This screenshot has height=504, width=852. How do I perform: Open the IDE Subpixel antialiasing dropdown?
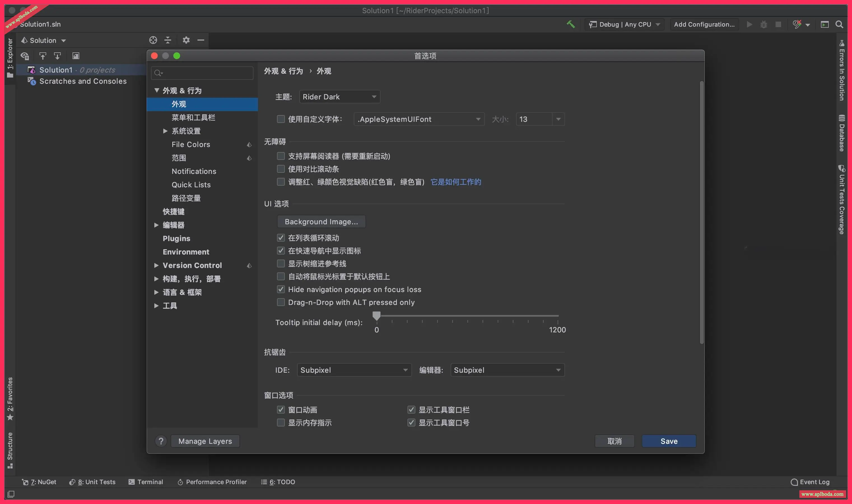tap(354, 370)
